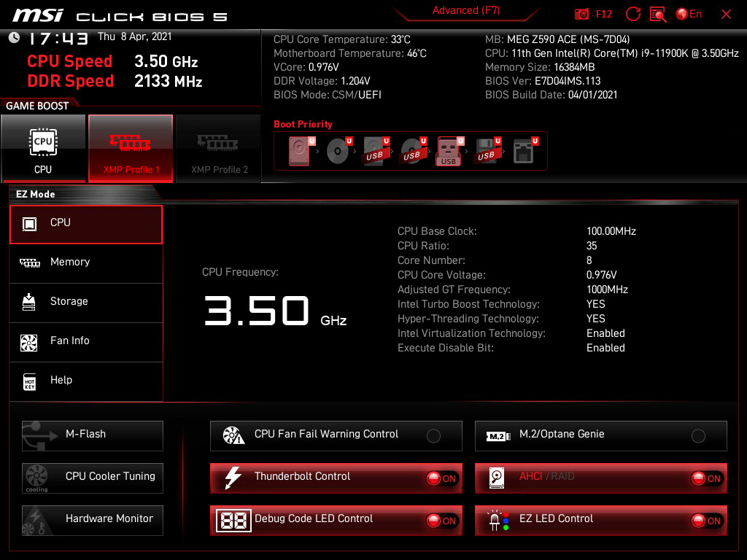
Task: Click Intel Virtualization Technology Enabled value
Action: 605,333
